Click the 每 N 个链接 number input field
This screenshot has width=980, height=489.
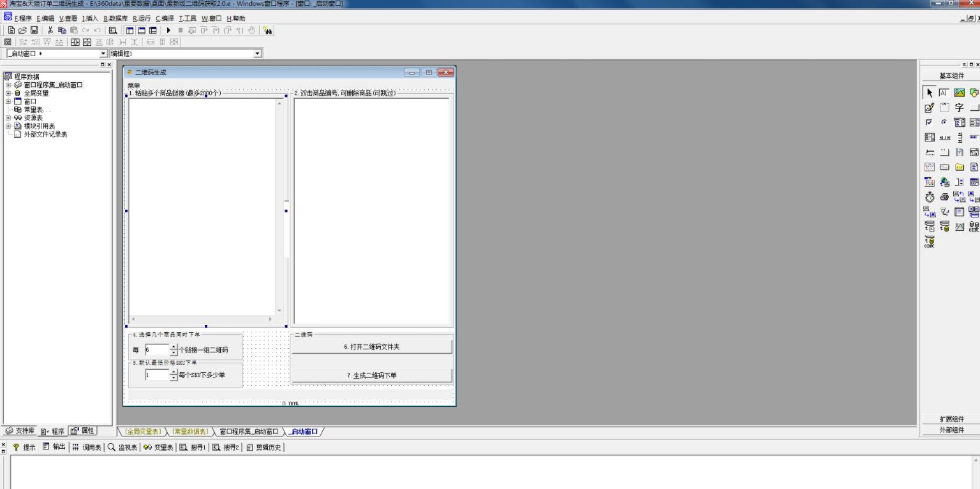(x=156, y=350)
